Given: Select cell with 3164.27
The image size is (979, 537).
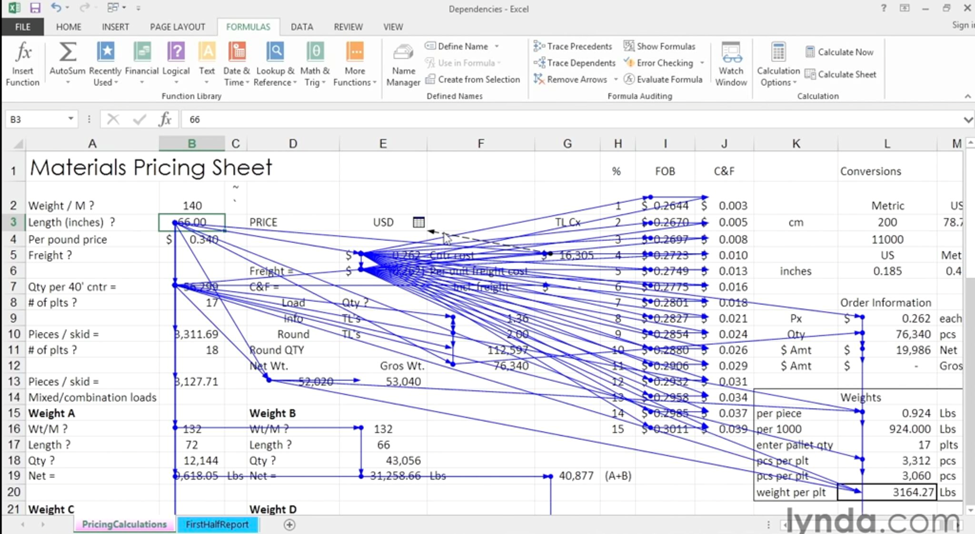Looking at the screenshot, I should (x=887, y=492).
